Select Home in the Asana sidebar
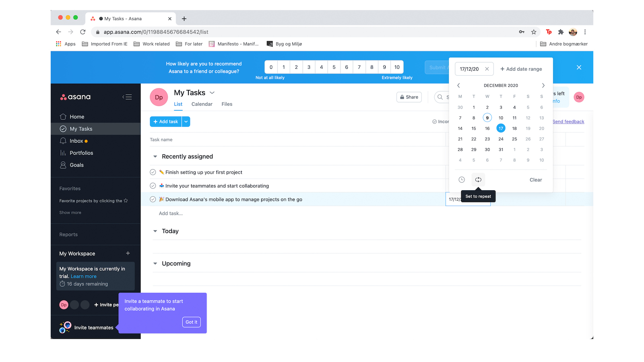Screen dimensions: 644x362 click(76, 117)
